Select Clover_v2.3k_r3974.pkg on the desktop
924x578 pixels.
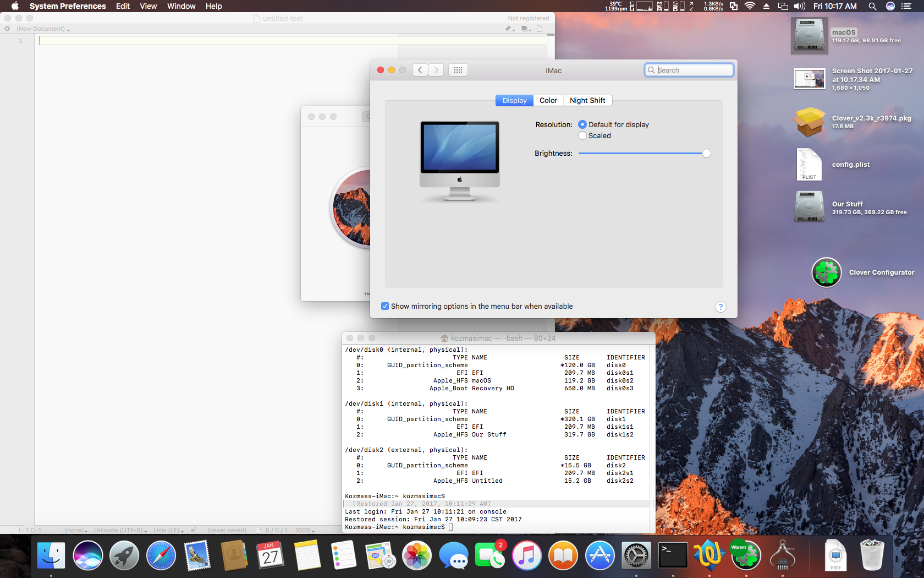809,122
